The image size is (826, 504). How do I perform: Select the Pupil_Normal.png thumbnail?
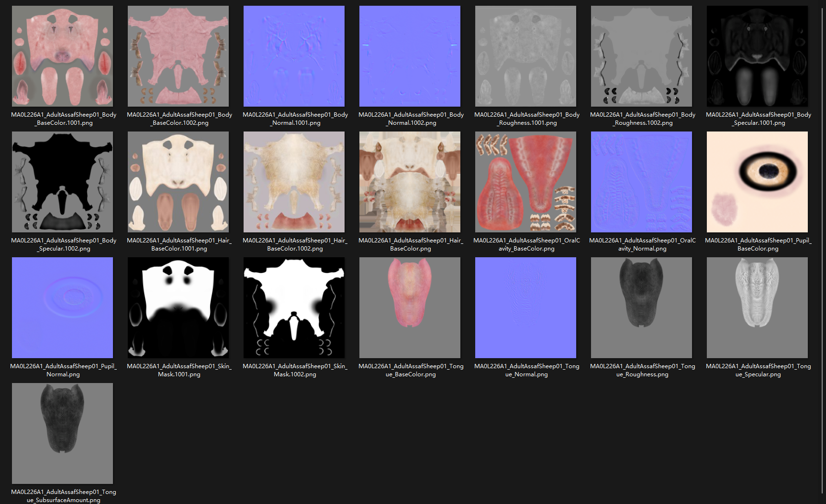pyautogui.click(x=62, y=307)
